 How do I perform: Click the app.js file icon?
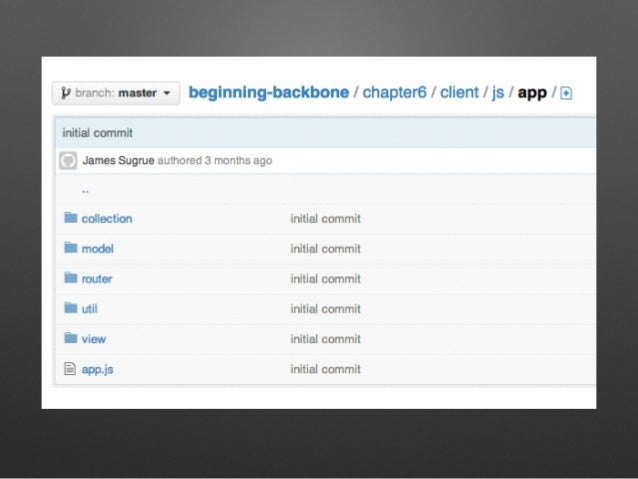(x=70, y=369)
